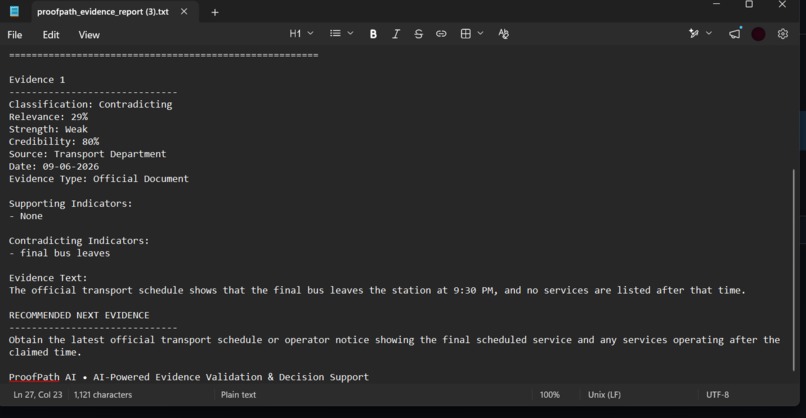806x418 pixels.
Task: Click the Classification: Contradicting line
Action: 90,104
